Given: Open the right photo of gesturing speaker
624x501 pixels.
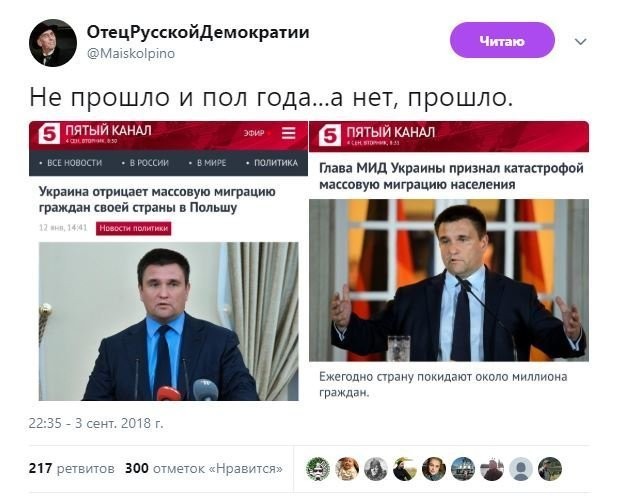Looking at the screenshot, I should pos(449,280).
